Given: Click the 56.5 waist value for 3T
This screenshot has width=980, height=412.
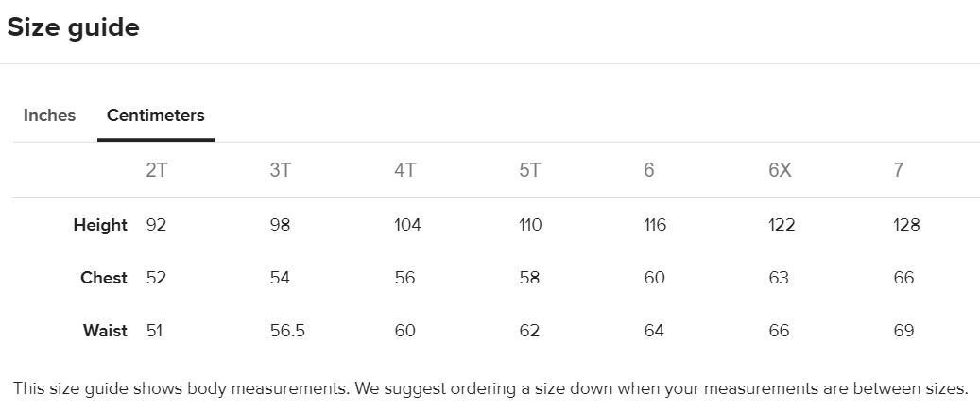Looking at the screenshot, I should 287,331.
